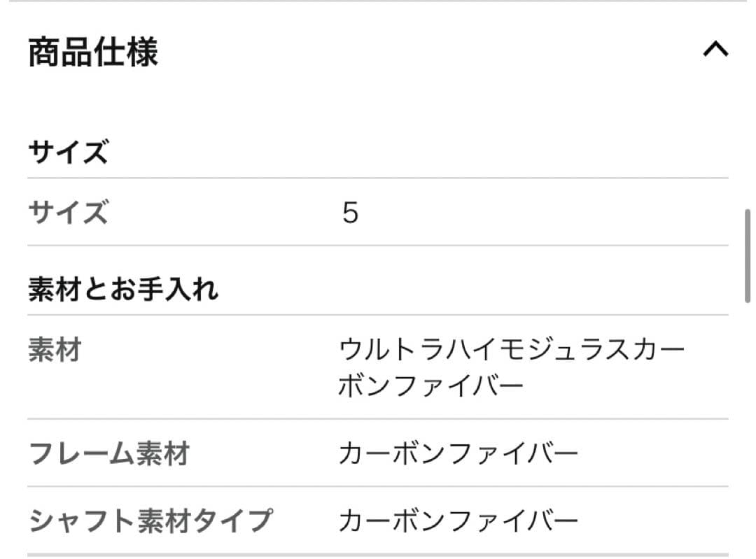Tap the 商品仕様 section title
Image resolution: width=756 pixels, height=559 pixels.
(93, 52)
